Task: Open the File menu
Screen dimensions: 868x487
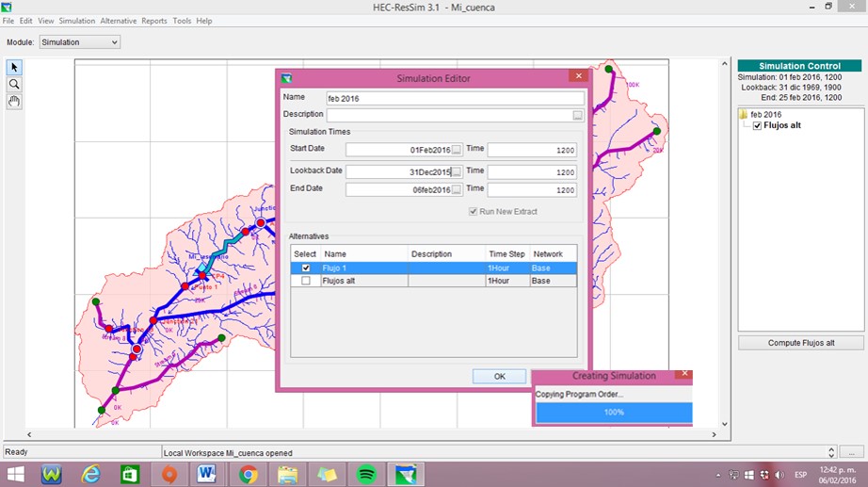Action: [x=8, y=21]
